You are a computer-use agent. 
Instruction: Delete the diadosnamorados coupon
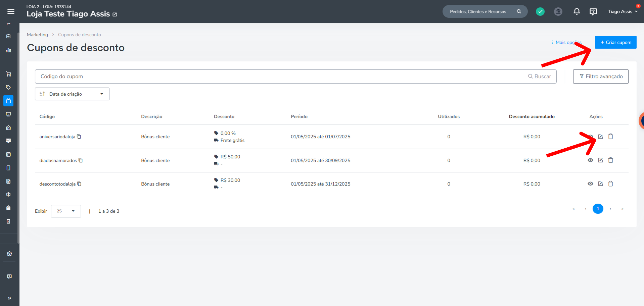tap(610, 160)
